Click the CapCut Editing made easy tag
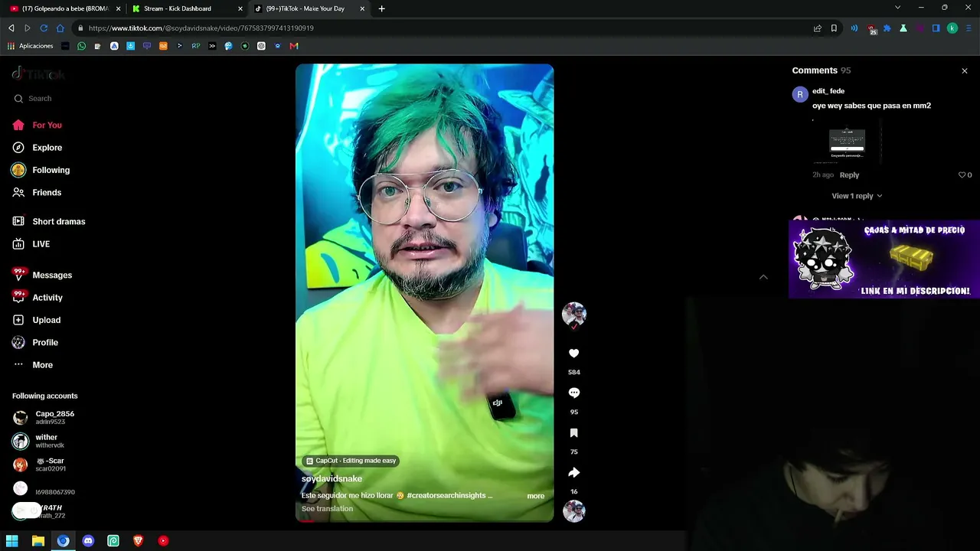The width and height of the screenshot is (980, 551). click(x=351, y=461)
